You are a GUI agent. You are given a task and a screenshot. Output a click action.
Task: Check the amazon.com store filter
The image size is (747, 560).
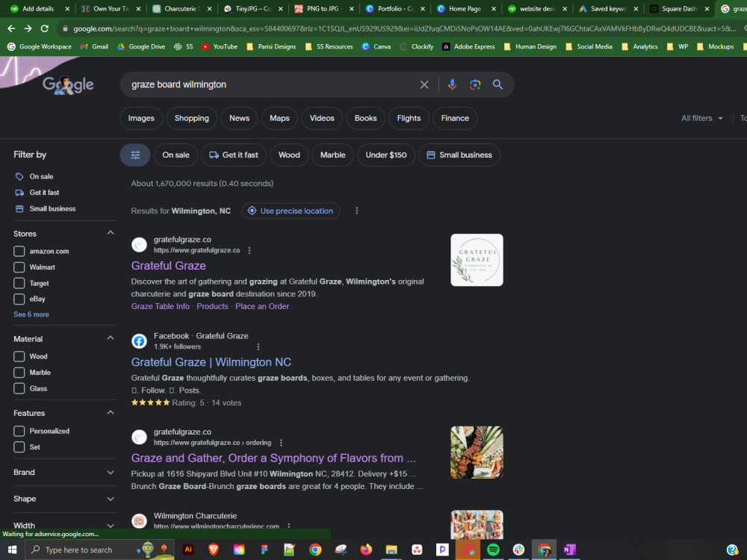click(x=19, y=251)
